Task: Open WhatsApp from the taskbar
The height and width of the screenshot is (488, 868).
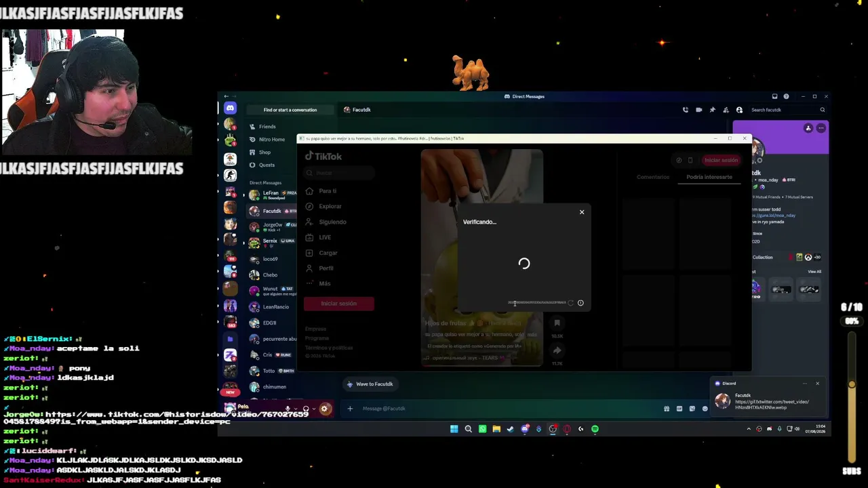Action: [x=482, y=429]
